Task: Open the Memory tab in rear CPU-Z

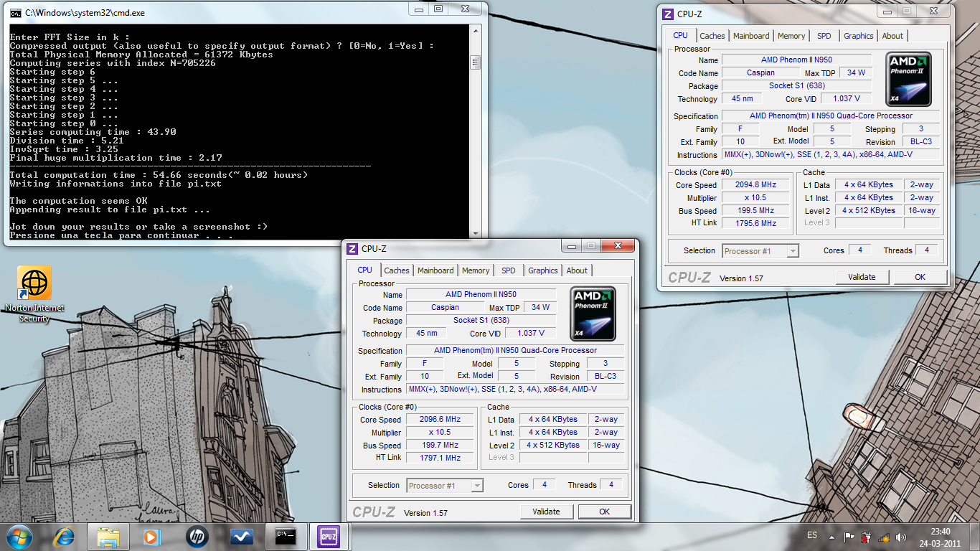Action: [x=791, y=36]
